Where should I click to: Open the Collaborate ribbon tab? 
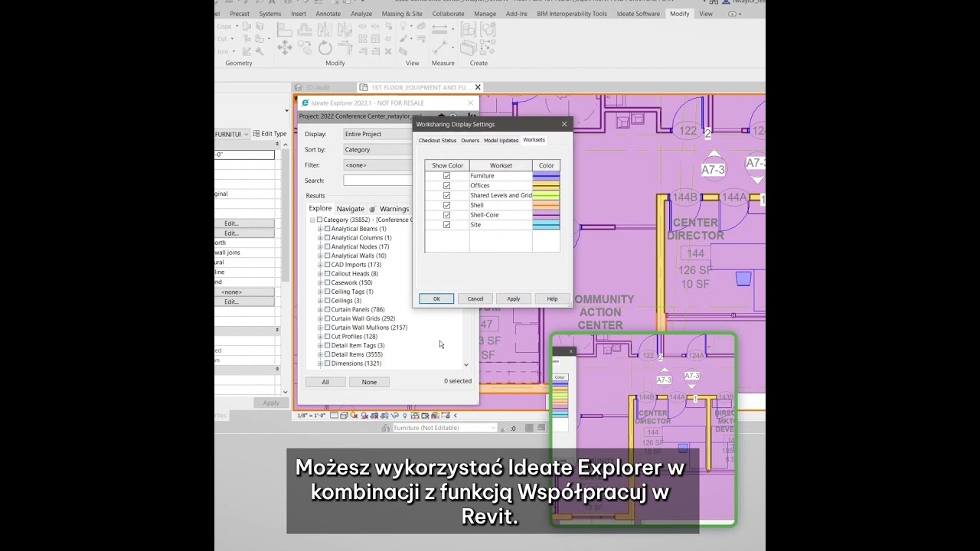448,14
